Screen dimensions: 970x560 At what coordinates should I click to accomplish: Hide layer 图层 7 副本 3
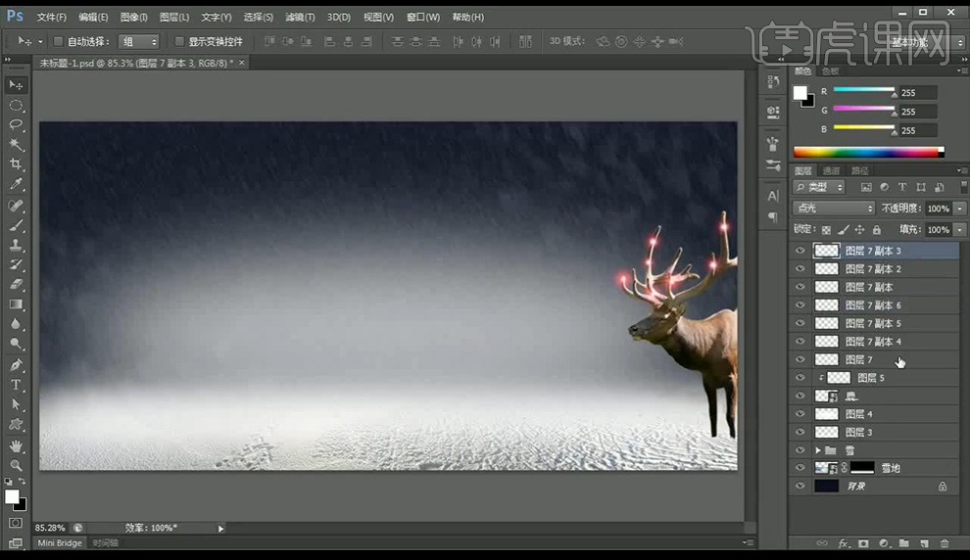click(800, 251)
